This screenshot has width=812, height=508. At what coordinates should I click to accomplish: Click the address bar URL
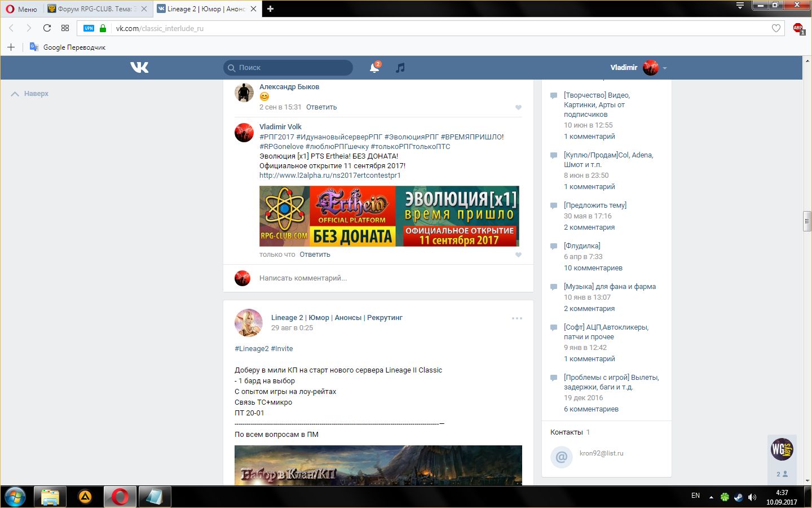point(160,28)
